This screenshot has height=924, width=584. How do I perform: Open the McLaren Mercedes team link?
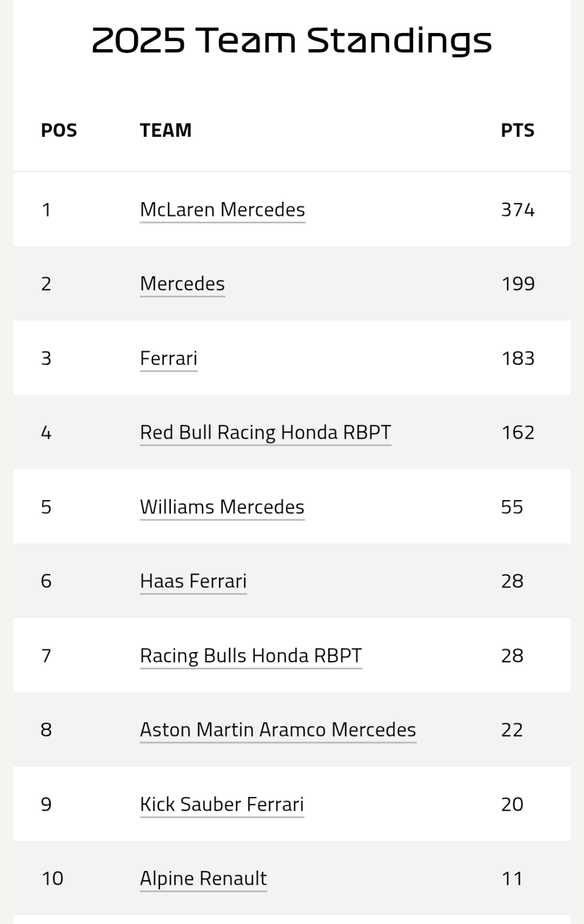click(222, 210)
